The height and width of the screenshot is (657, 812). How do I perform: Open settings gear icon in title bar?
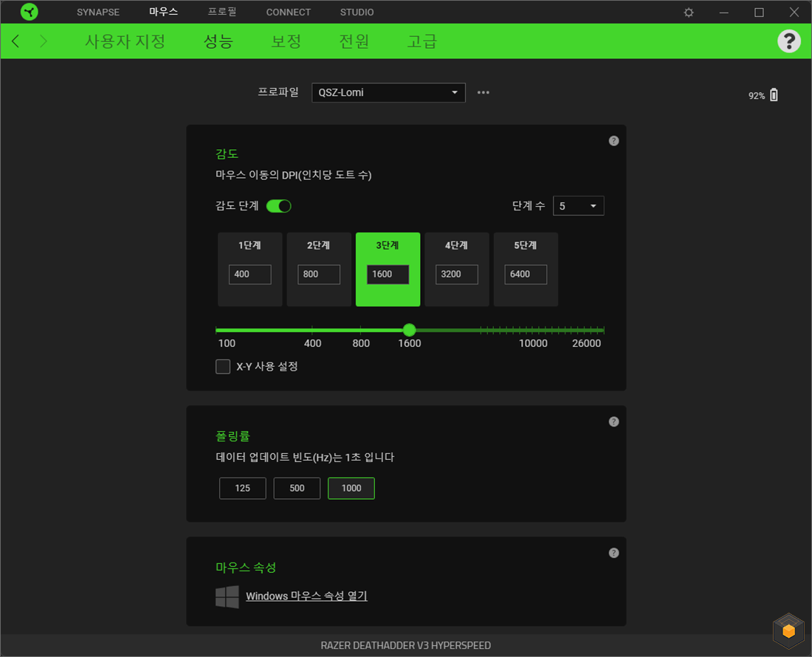click(688, 12)
